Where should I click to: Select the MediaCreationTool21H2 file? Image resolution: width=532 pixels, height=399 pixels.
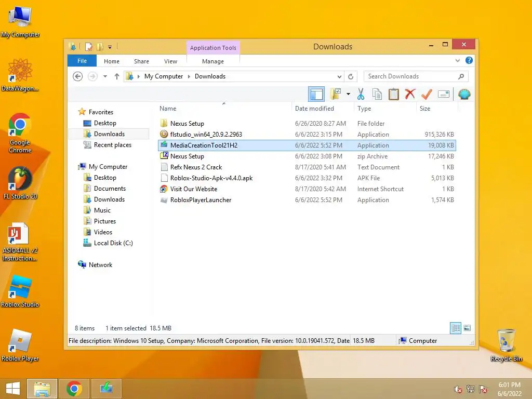click(x=307, y=145)
